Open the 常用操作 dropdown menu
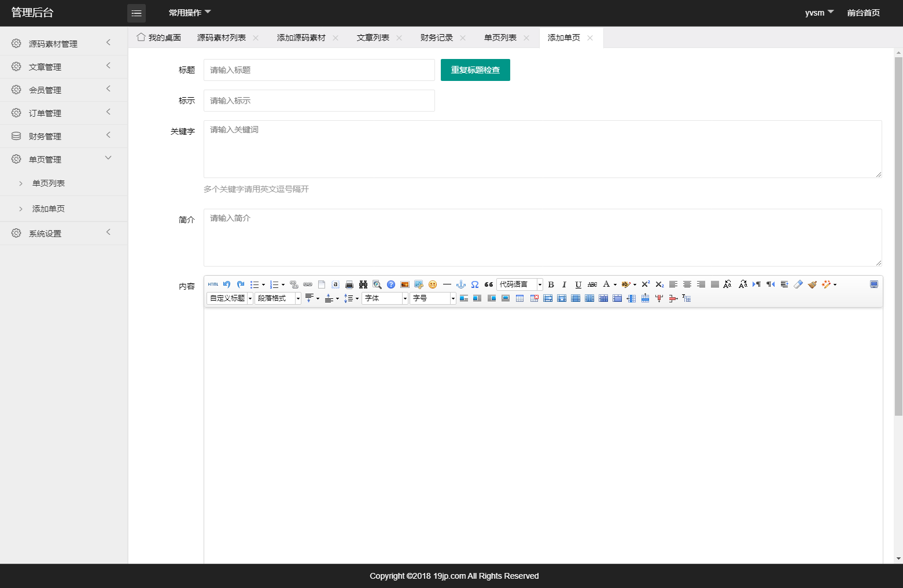The width and height of the screenshot is (903, 588). 190,13
